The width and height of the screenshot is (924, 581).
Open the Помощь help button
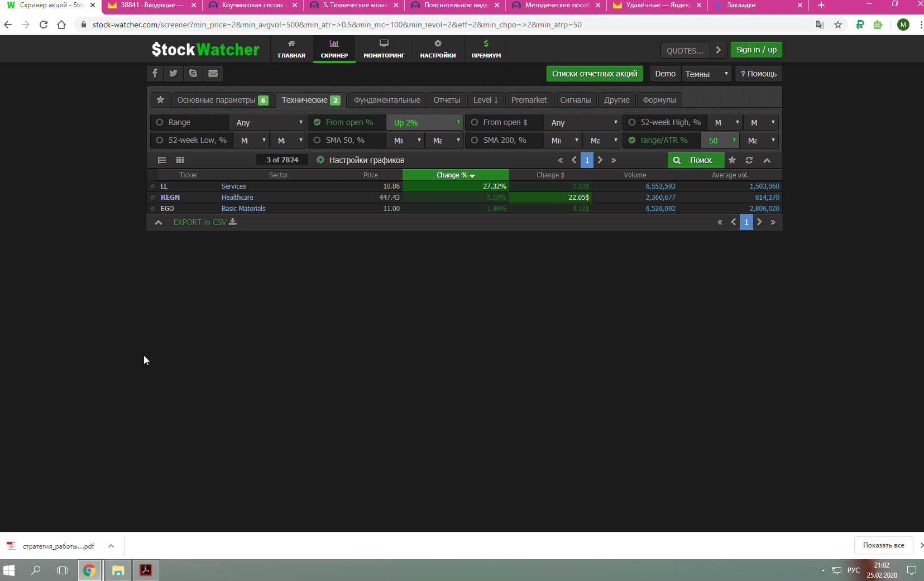pos(758,74)
